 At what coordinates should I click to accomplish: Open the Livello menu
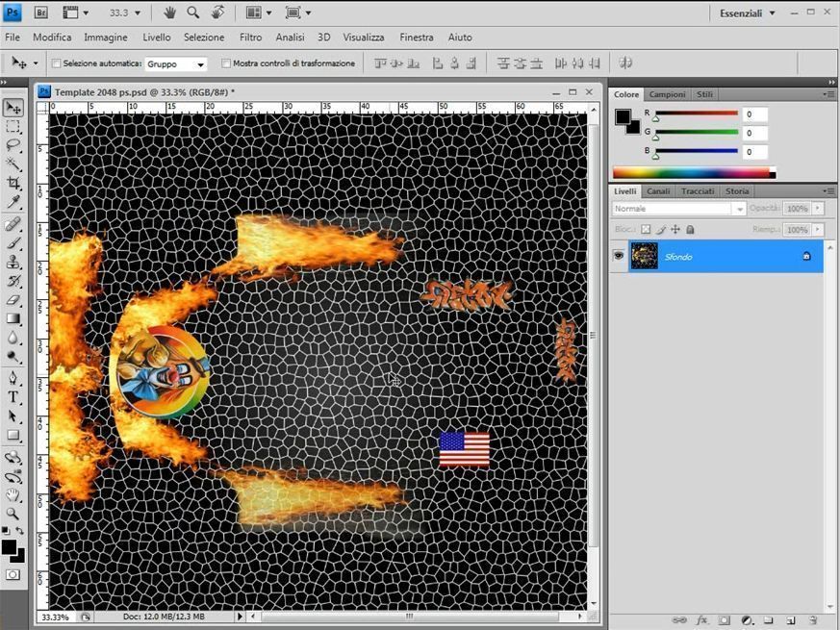tap(157, 37)
